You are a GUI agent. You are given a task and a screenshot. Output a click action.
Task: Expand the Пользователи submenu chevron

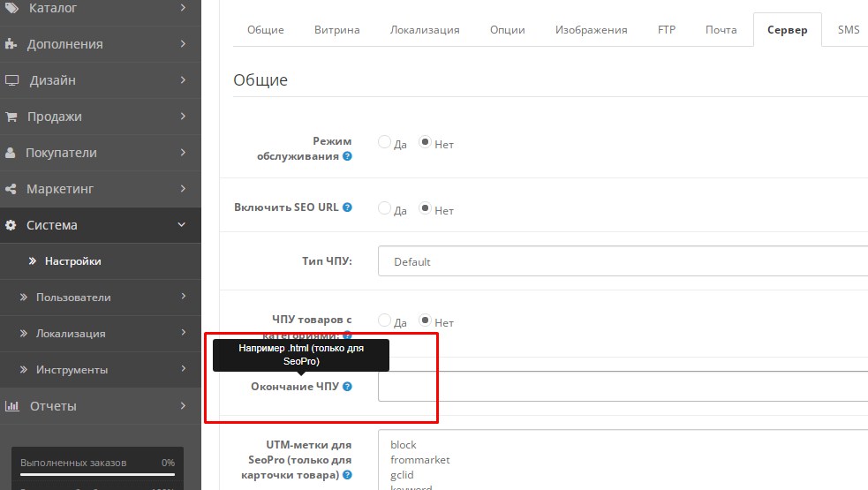(184, 297)
